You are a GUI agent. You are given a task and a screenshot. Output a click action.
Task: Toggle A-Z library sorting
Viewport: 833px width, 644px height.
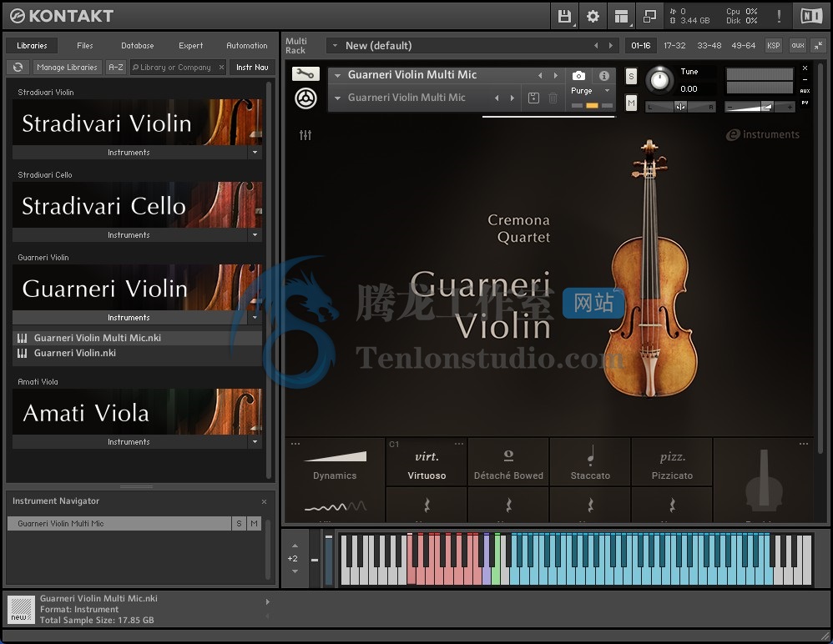click(116, 68)
